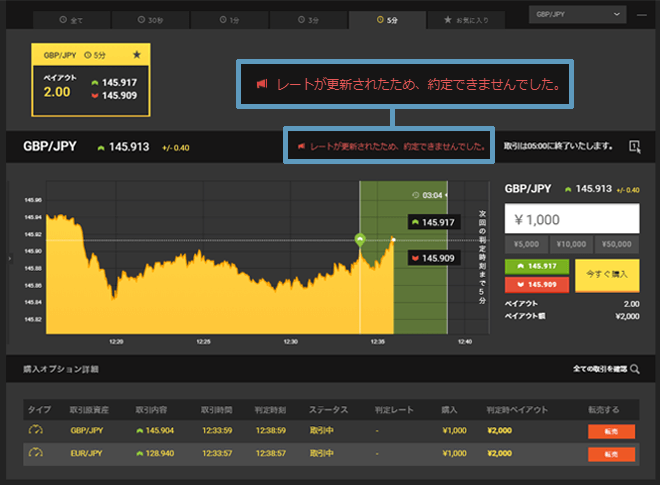Select the 30秒 duration tab
The width and height of the screenshot is (660, 485).
click(x=150, y=20)
